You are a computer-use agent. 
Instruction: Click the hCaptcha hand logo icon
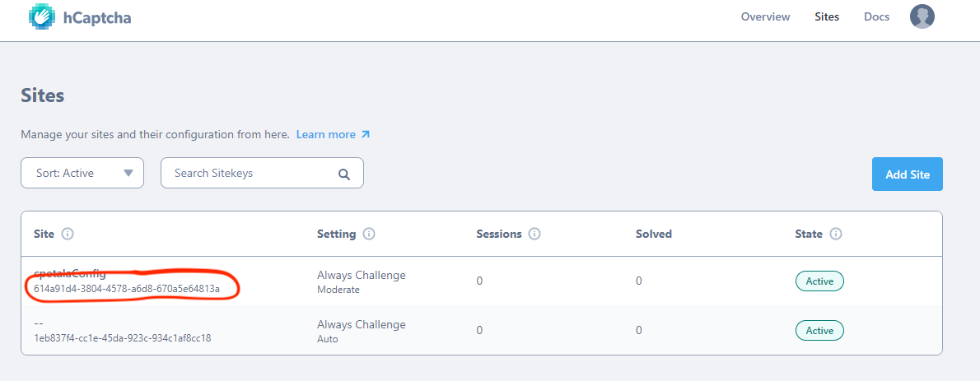[x=42, y=16]
